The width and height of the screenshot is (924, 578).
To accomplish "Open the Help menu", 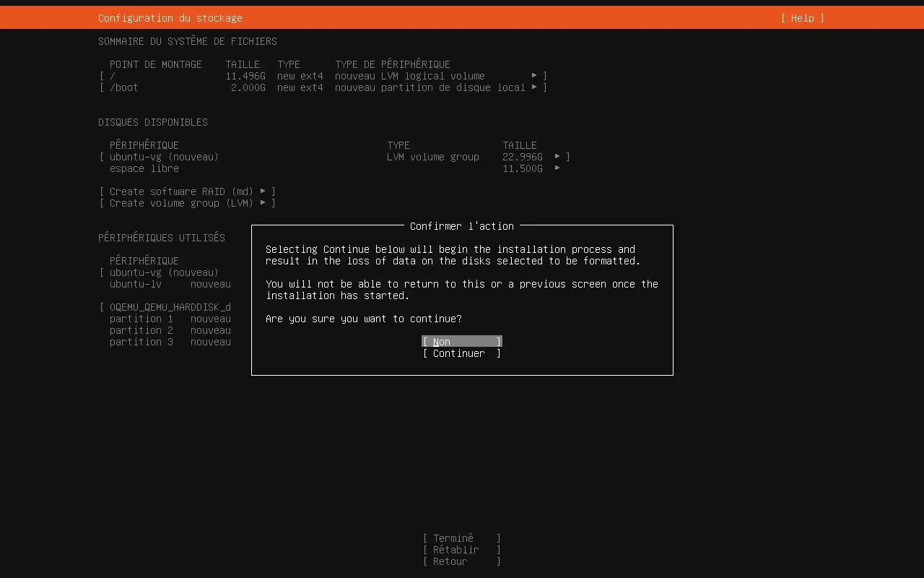I will pyautogui.click(x=802, y=18).
